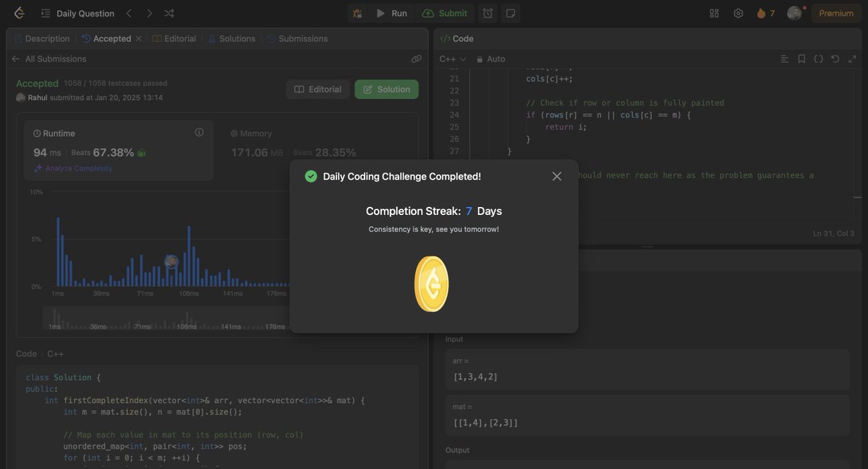Click the editor bookmark icon
This screenshot has height=469, width=868.
pos(801,59)
